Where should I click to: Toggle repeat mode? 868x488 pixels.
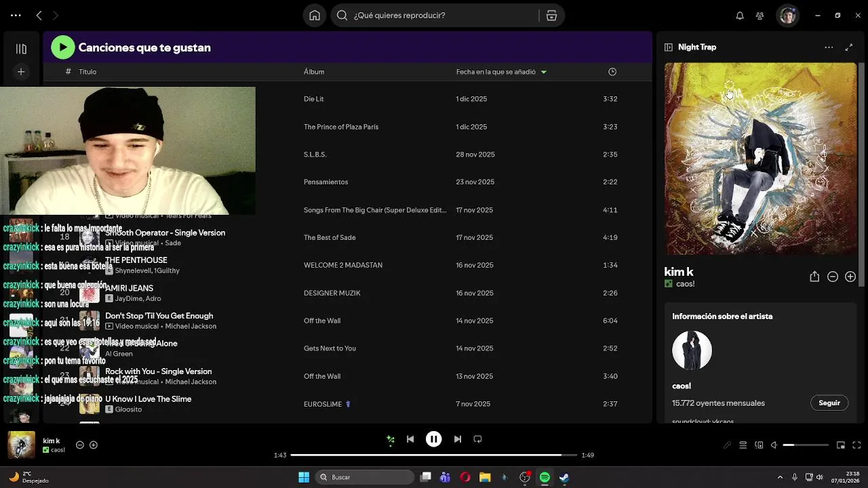[x=477, y=439]
